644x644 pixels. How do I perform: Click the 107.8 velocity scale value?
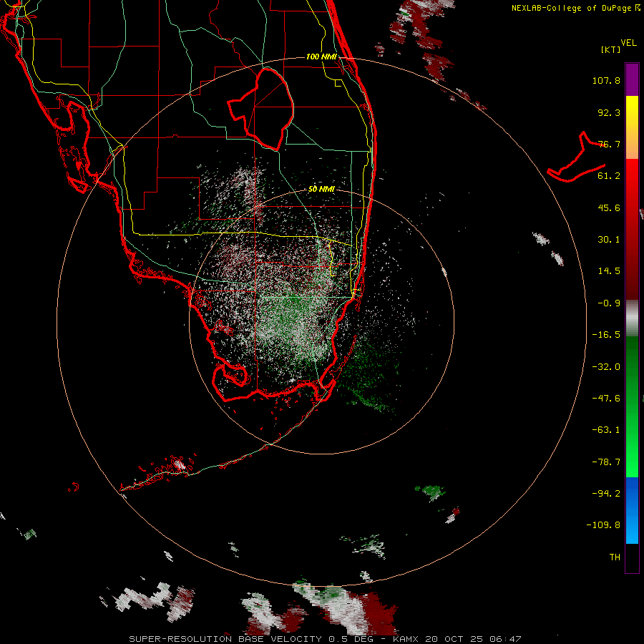click(x=606, y=80)
